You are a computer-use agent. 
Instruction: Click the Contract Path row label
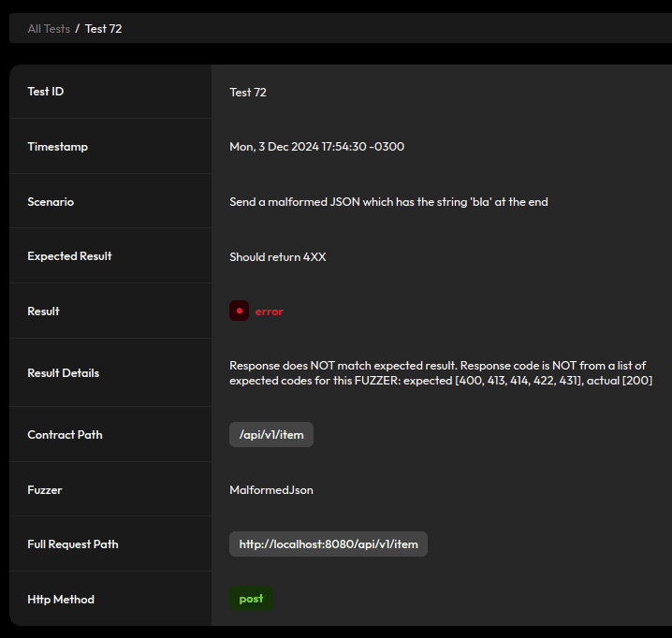tap(65, 434)
